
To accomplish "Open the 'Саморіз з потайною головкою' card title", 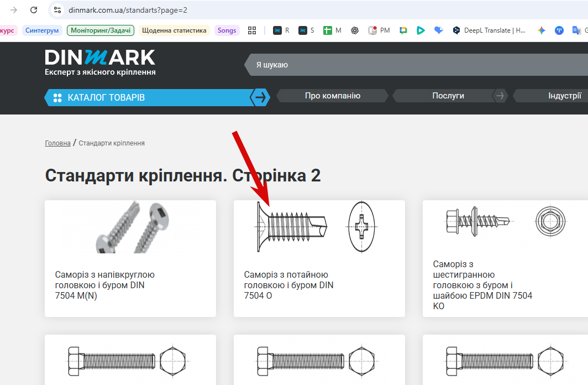I will coord(288,285).
